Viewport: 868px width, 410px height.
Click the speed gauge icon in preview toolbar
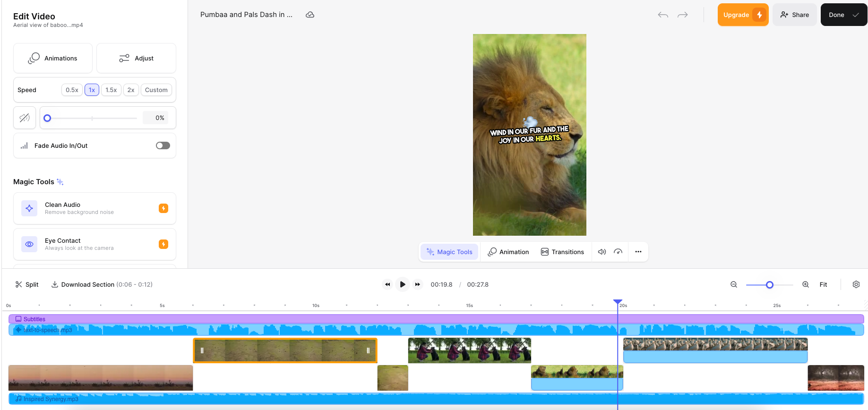point(618,252)
